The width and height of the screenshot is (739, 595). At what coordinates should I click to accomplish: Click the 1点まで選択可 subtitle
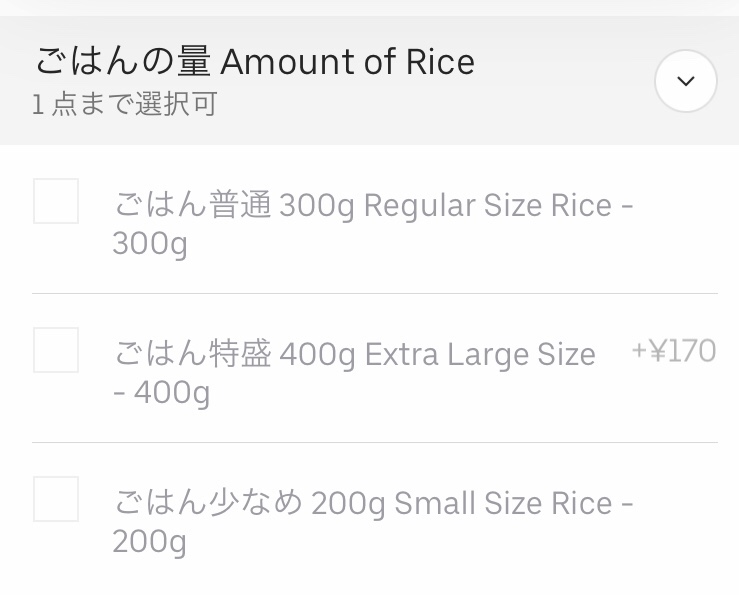124,105
